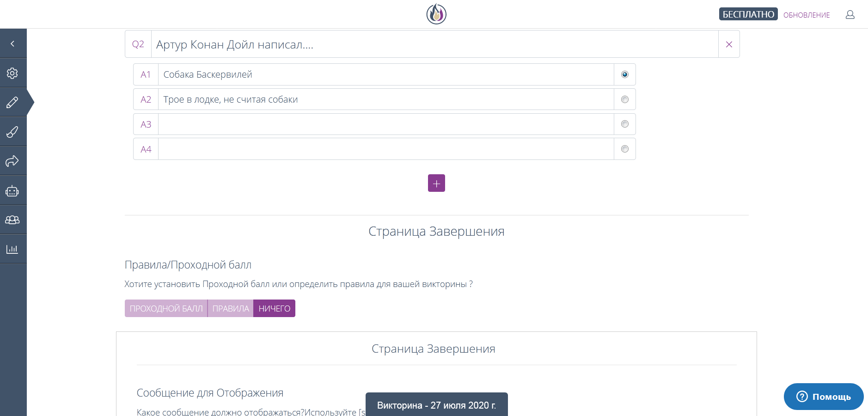Add a new item with the purple plus button

pyautogui.click(x=436, y=183)
